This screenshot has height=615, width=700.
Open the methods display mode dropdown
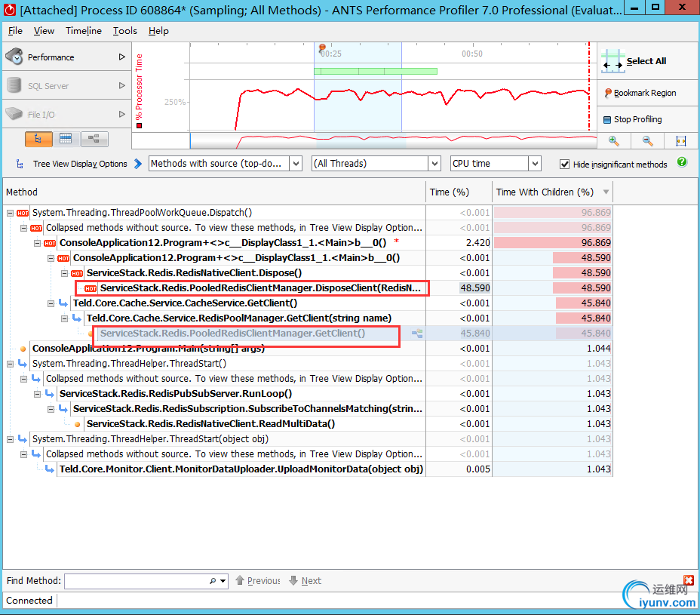(296, 164)
